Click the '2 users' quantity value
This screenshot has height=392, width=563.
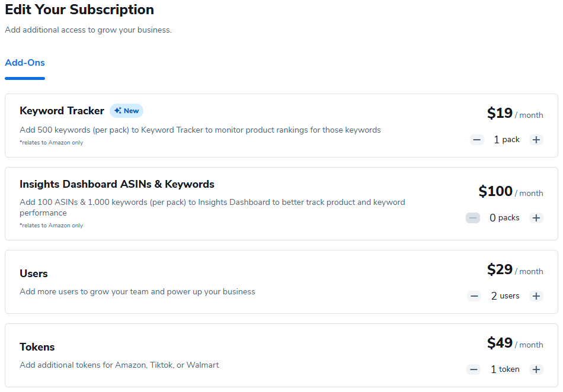tap(505, 296)
